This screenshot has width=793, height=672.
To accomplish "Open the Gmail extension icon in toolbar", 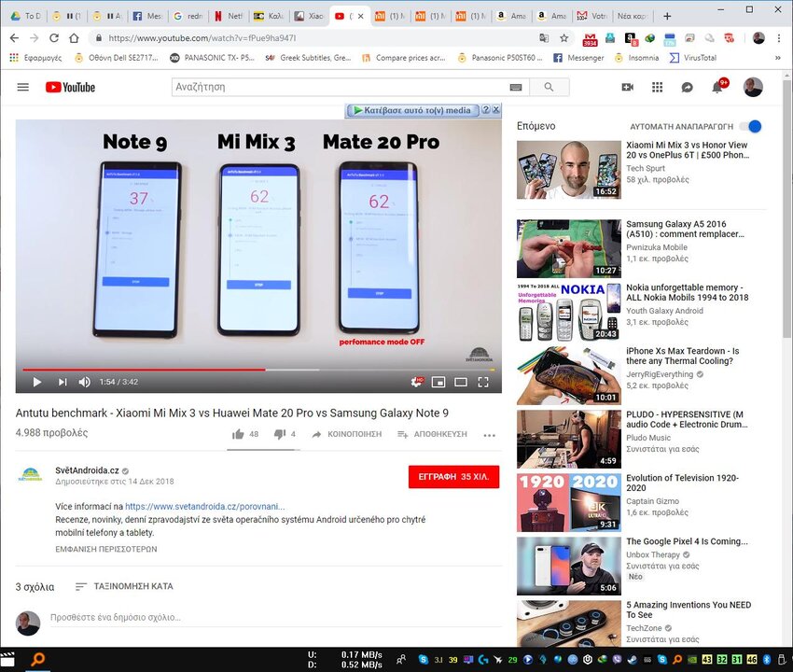I will 590,38.
